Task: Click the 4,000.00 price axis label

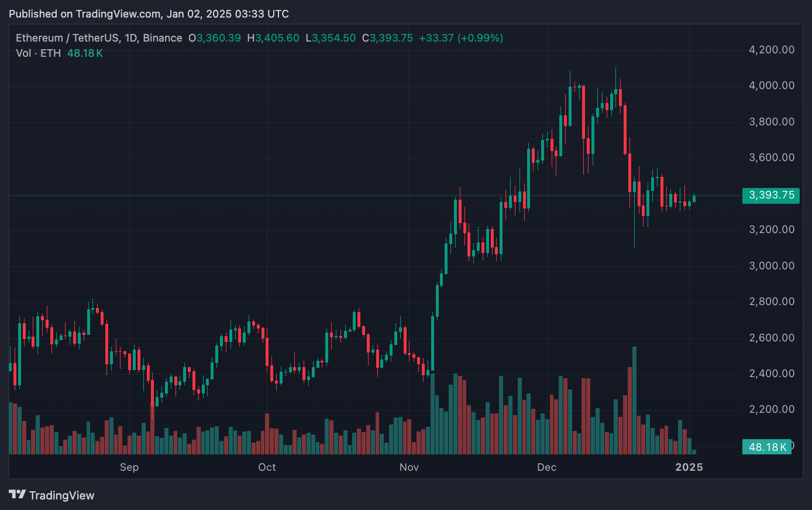Action: [x=772, y=85]
